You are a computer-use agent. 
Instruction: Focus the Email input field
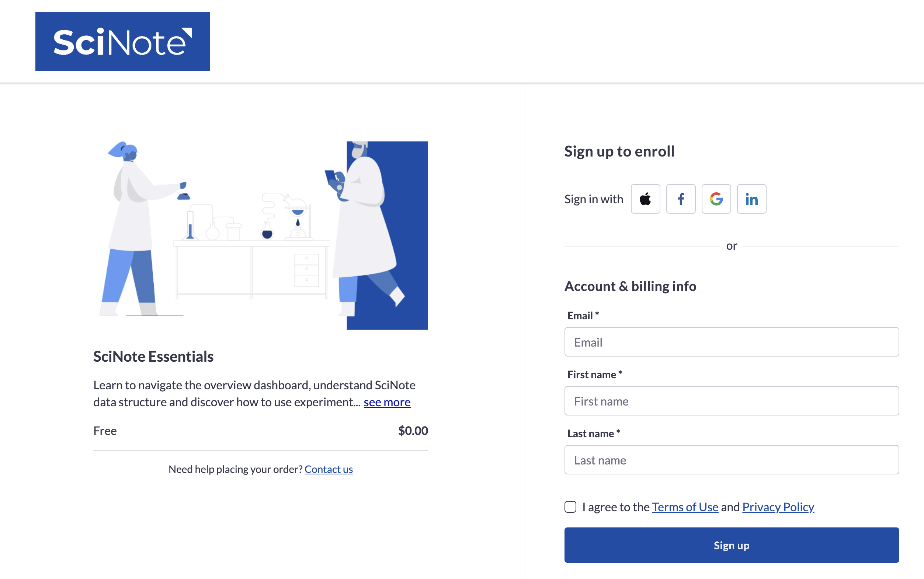(x=731, y=342)
